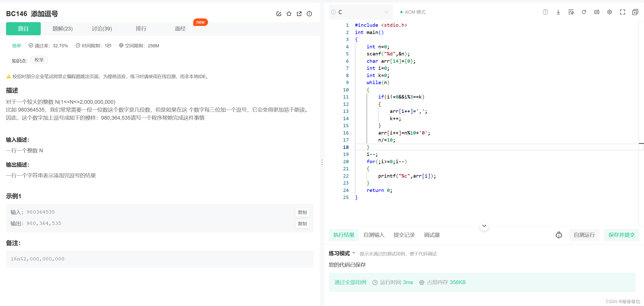Click the 保存并提交 button
The width and height of the screenshot is (644, 306).
tap(621, 235)
